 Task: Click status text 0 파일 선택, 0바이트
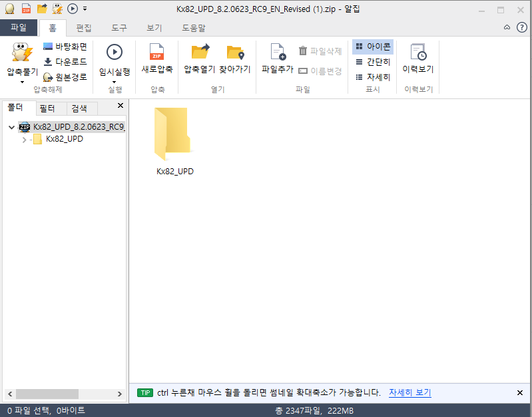tap(46, 410)
